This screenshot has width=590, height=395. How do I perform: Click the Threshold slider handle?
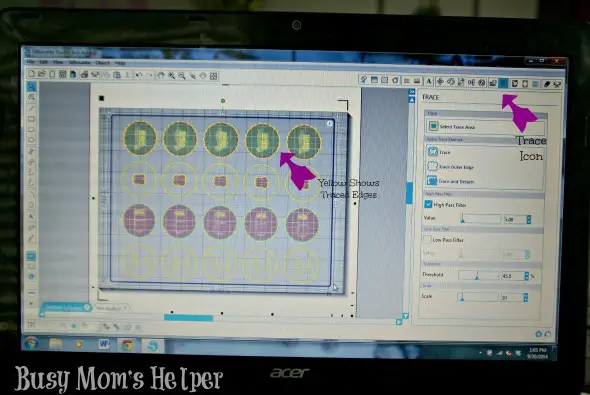[x=477, y=276]
